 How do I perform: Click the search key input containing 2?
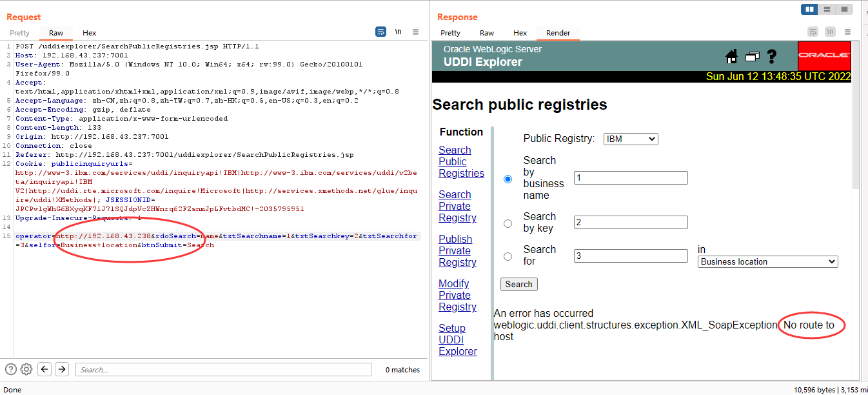[x=631, y=222]
